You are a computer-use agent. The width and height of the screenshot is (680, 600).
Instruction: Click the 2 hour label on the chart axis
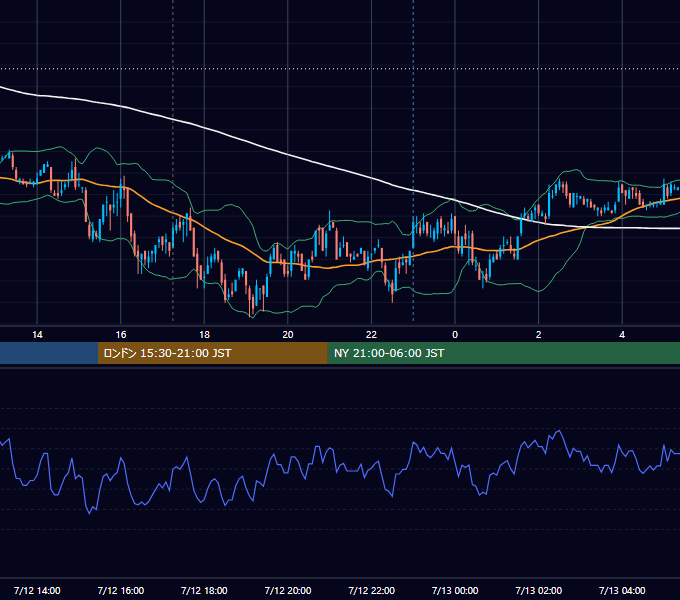pos(539,335)
